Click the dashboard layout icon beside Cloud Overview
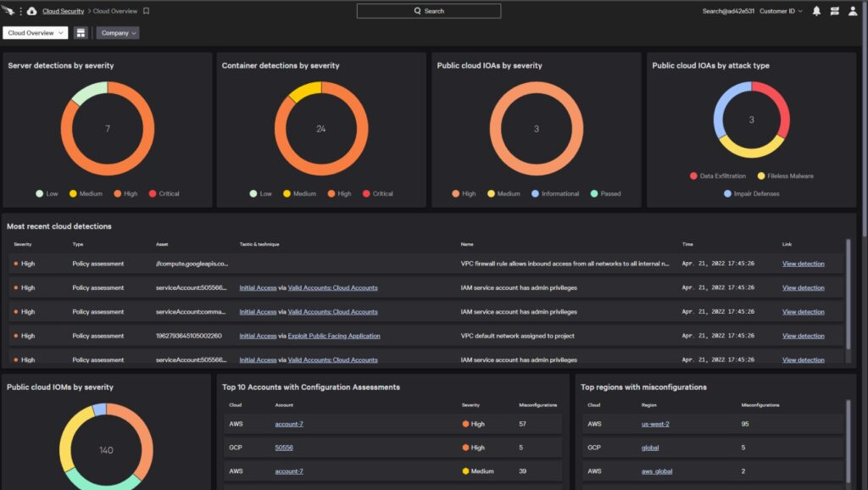The height and width of the screenshot is (490, 868). pyautogui.click(x=81, y=31)
